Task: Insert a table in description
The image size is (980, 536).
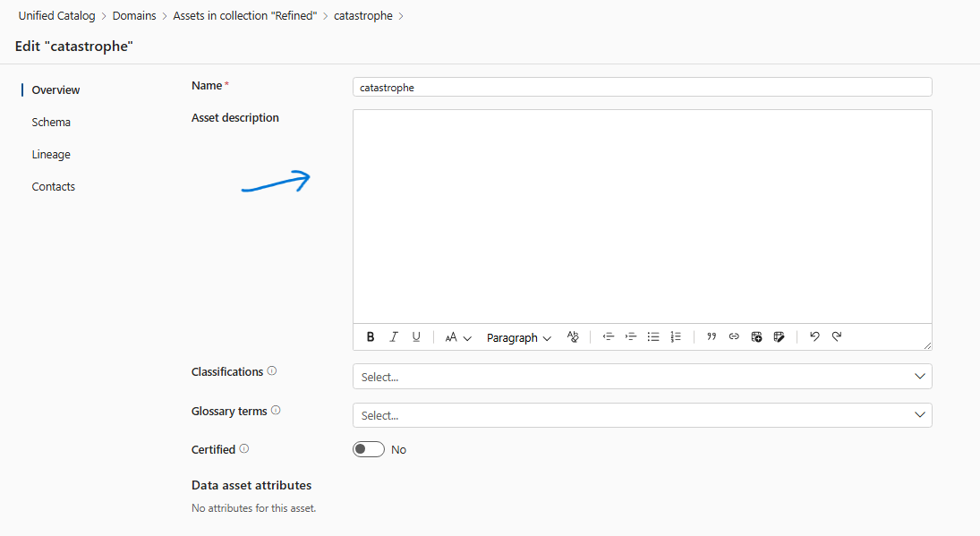Action: [x=756, y=336]
